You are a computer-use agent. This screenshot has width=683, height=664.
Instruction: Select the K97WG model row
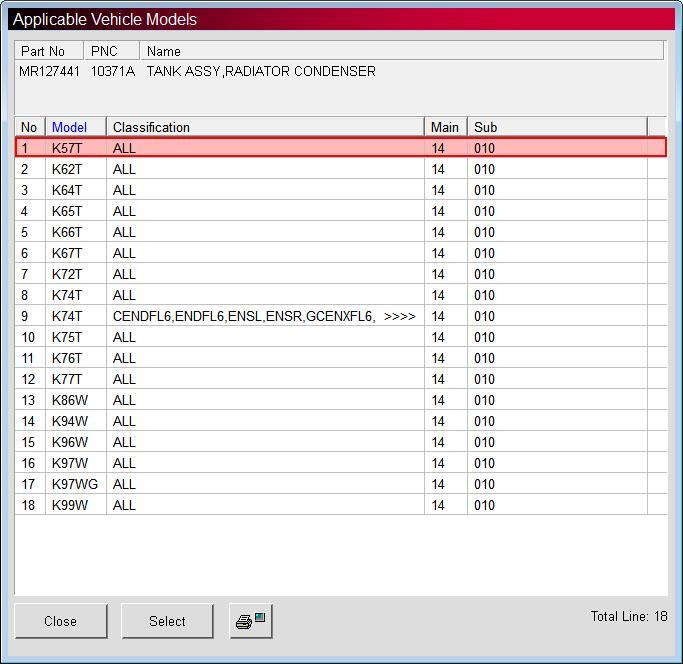341,484
